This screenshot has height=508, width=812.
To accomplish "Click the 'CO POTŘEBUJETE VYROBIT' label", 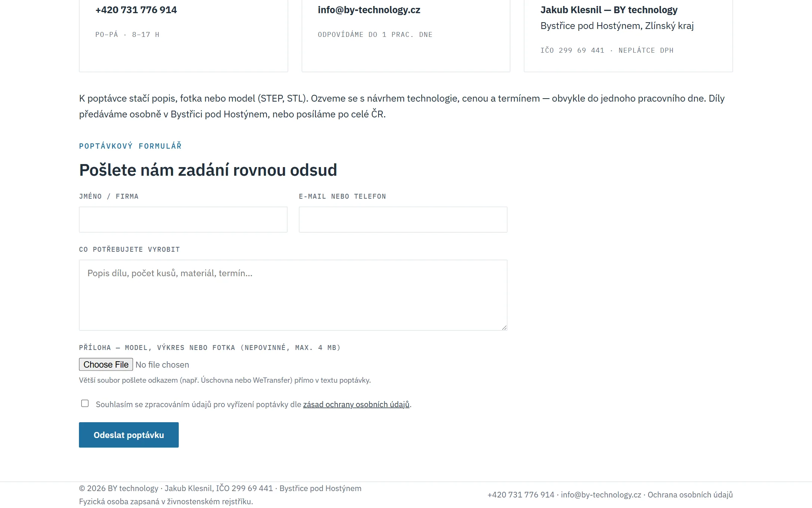I will (129, 249).
